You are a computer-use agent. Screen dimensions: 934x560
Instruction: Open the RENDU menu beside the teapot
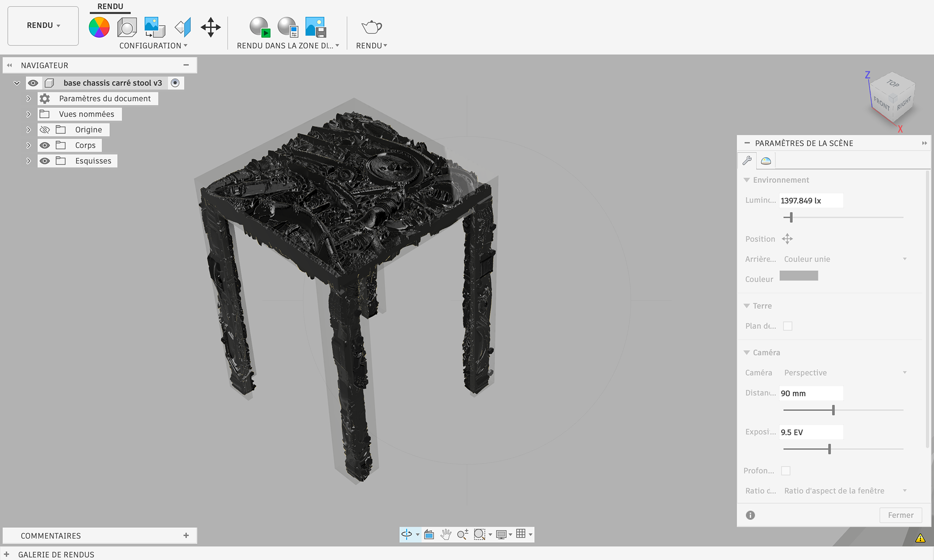point(372,46)
